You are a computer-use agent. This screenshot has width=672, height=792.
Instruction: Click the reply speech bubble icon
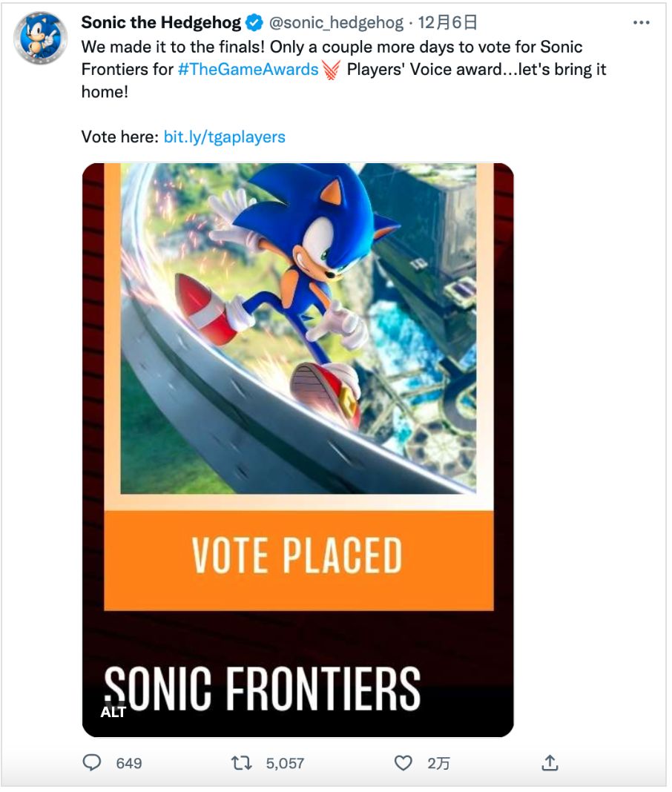tap(92, 762)
